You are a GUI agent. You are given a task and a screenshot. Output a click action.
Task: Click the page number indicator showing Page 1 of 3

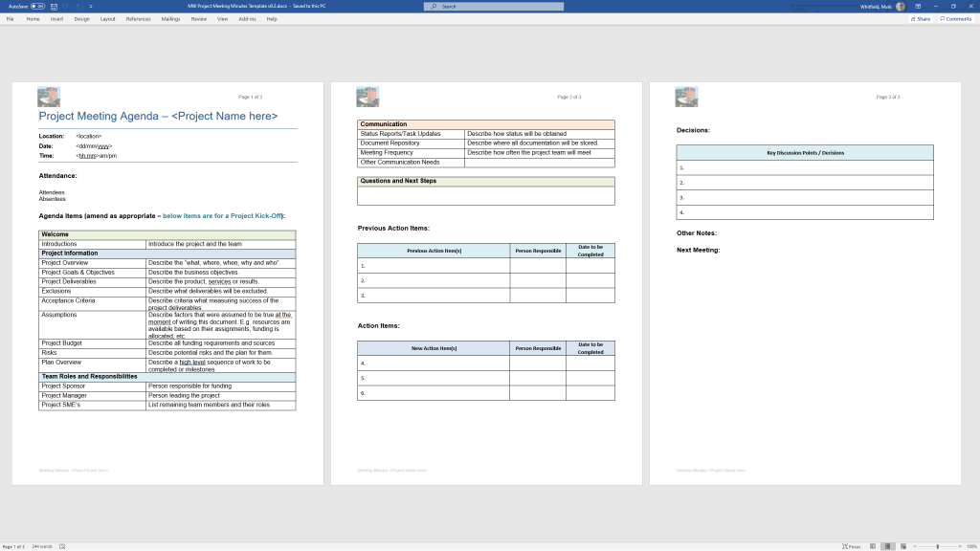(13, 545)
